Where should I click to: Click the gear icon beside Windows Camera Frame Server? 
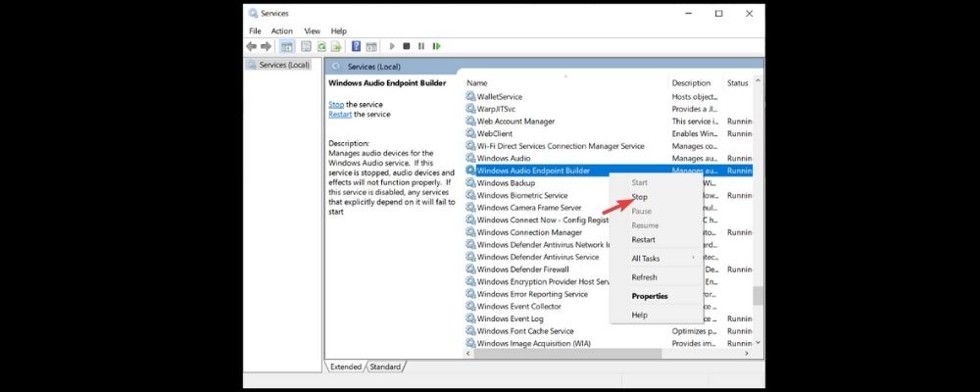(470, 208)
